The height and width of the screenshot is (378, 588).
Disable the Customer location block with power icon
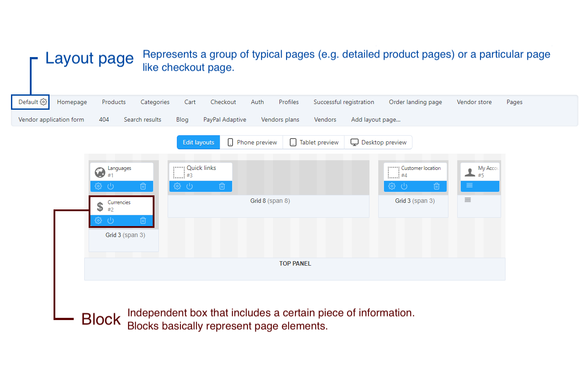coord(404,186)
